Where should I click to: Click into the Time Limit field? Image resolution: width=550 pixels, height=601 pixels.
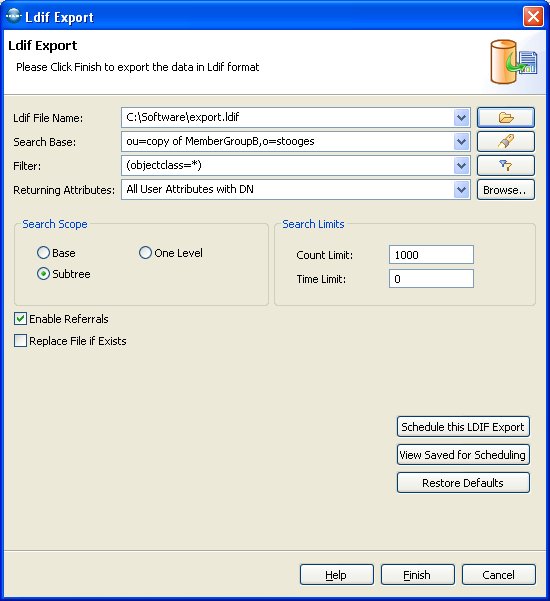click(x=431, y=279)
